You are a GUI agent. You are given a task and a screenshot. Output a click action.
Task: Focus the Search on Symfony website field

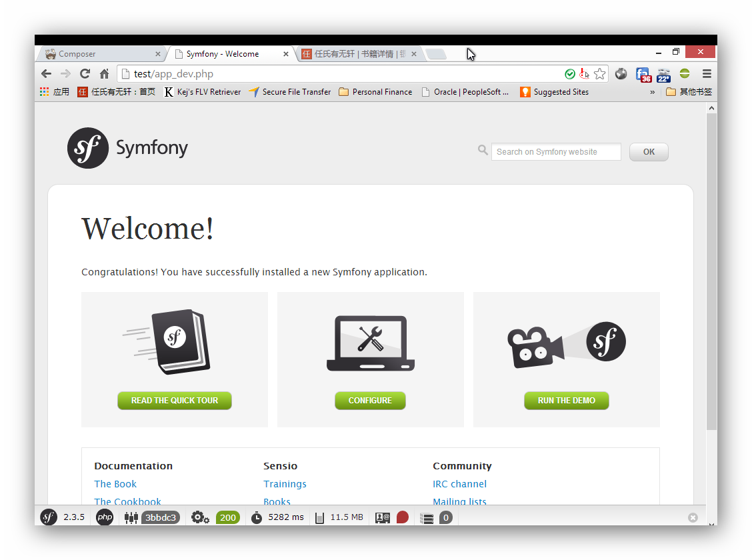tap(556, 152)
